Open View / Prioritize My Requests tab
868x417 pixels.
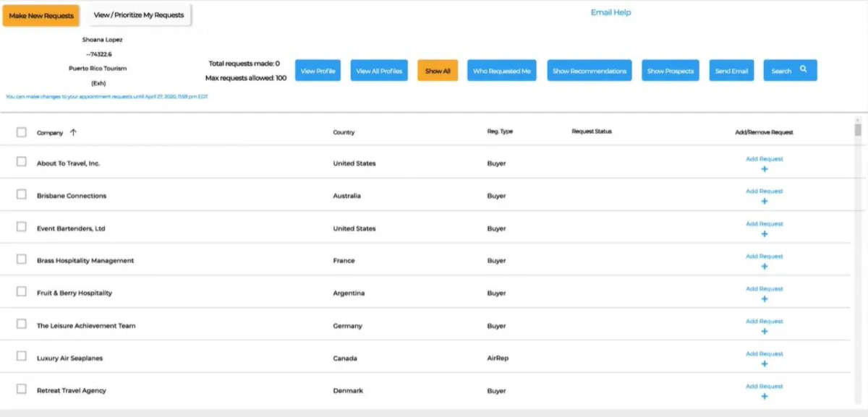(x=139, y=14)
